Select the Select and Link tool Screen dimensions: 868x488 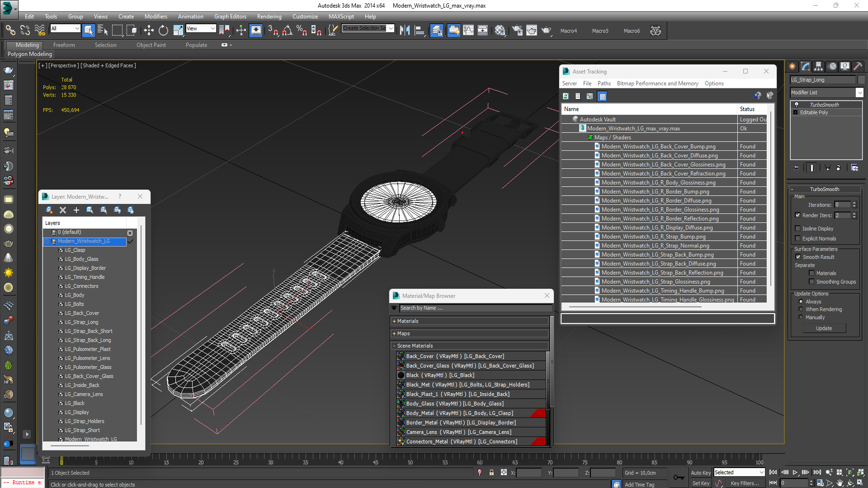[x=10, y=30]
